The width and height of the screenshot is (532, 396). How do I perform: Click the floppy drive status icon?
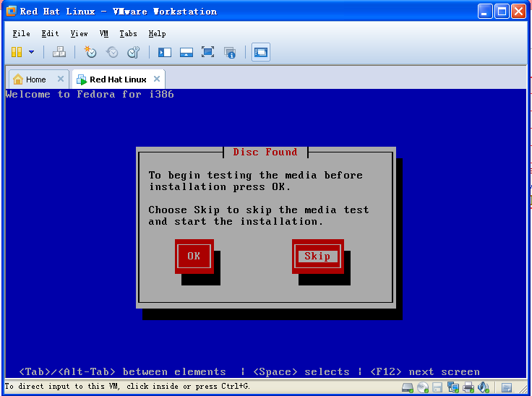point(437,387)
